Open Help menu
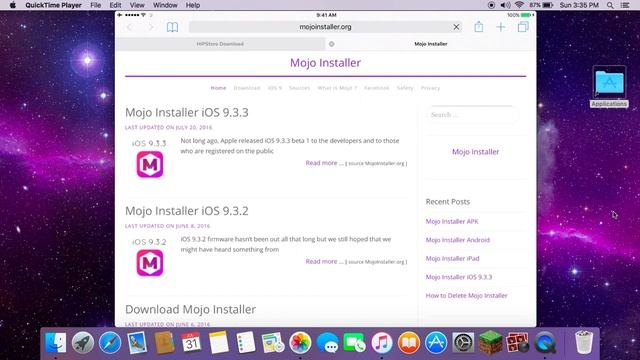This screenshot has width=640, height=360. click(x=193, y=5)
